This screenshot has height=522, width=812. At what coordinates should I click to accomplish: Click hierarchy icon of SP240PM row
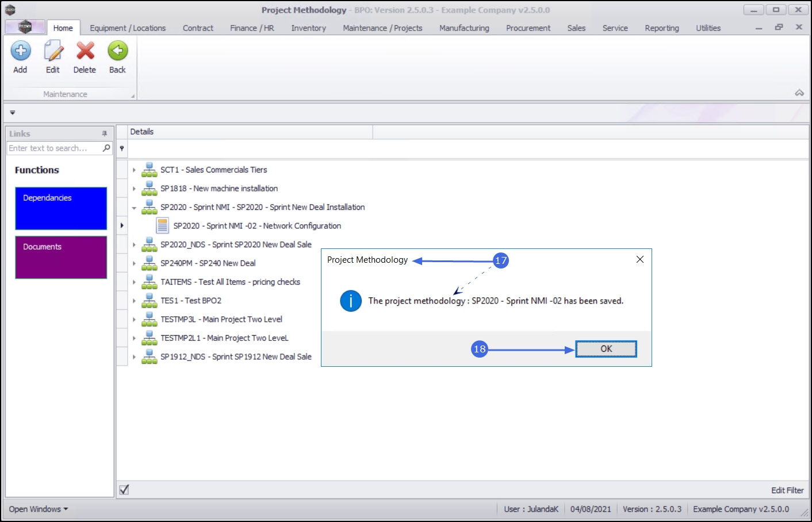[x=150, y=263]
